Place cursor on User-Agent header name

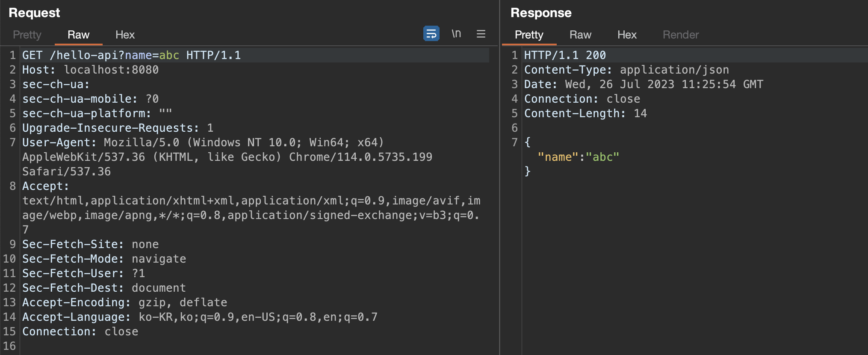pos(56,142)
